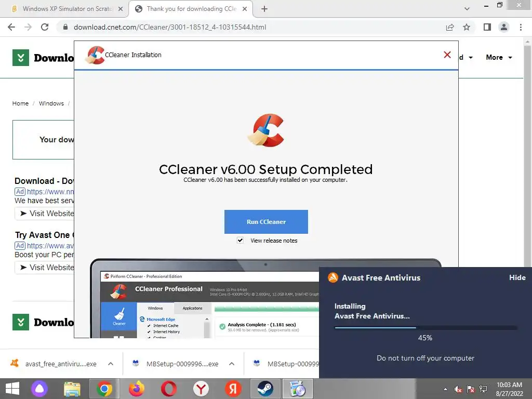
Task: Open Steam from taskbar
Action: click(x=265, y=389)
